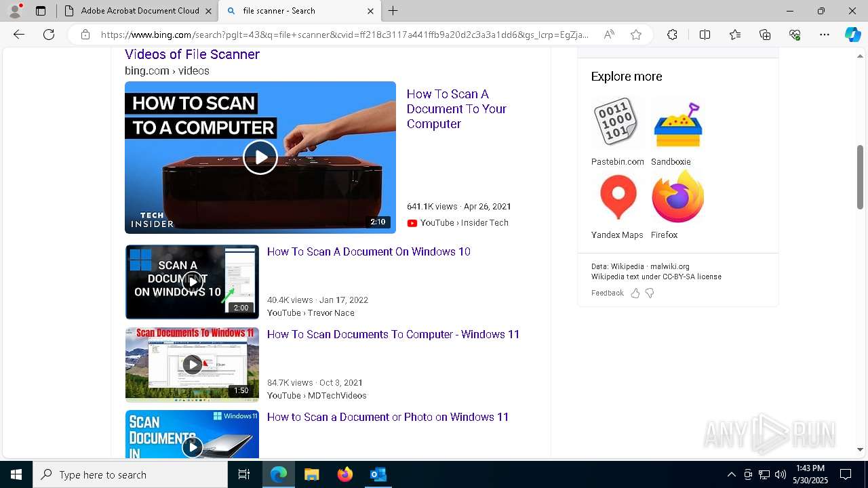Add this page to favorites star
868x488 pixels.
pos(636,35)
